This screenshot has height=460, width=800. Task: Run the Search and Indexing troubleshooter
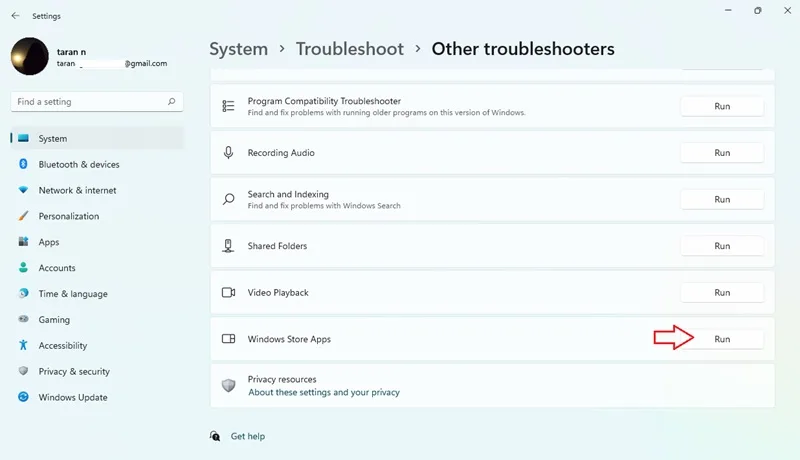722,199
